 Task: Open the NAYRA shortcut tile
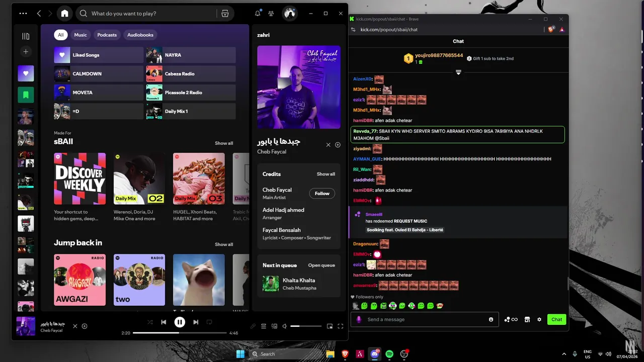[191, 55]
